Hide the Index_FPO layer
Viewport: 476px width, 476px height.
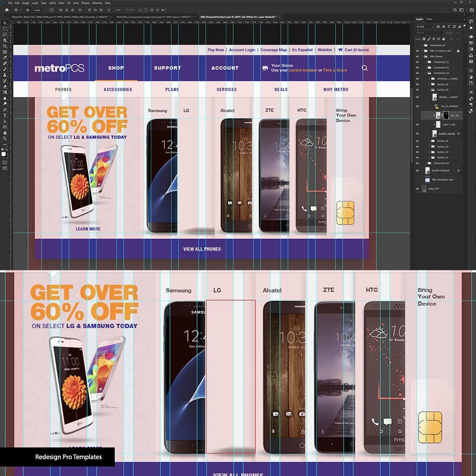[417, 188]
